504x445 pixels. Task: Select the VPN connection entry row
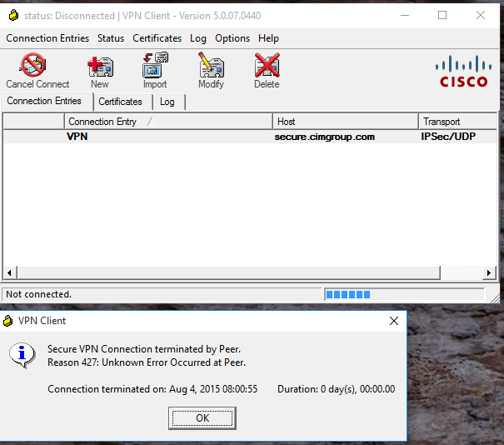point(250,137)
